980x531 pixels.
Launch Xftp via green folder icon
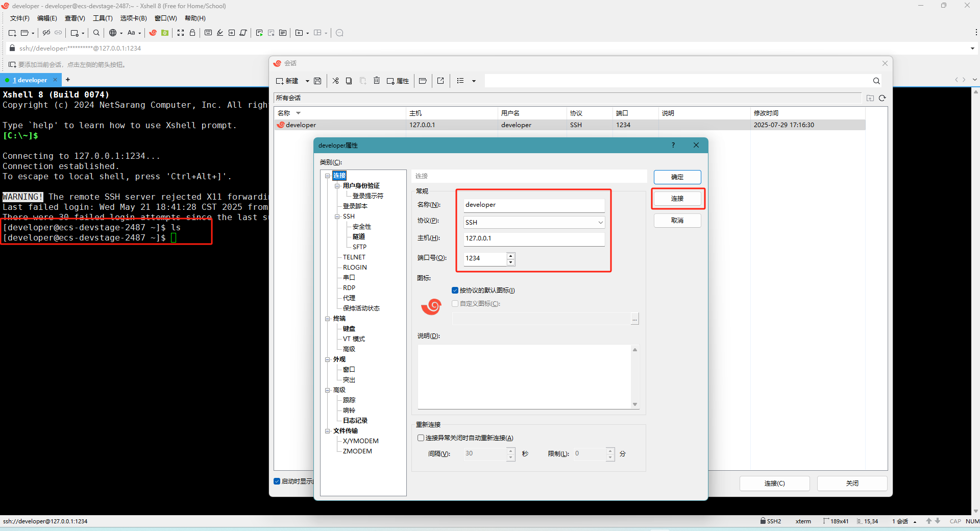click(165, 33)
